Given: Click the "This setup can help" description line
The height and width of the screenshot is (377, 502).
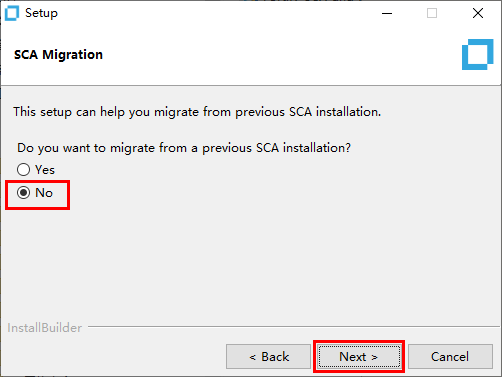Looking at the screenshot, I should click(197, 112).
